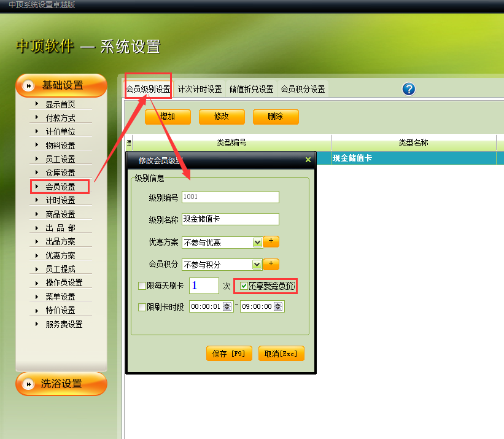Switch to the 计次计时设置 tab
Viewport: 504px width, 439px height.
(x=200, y=89)
